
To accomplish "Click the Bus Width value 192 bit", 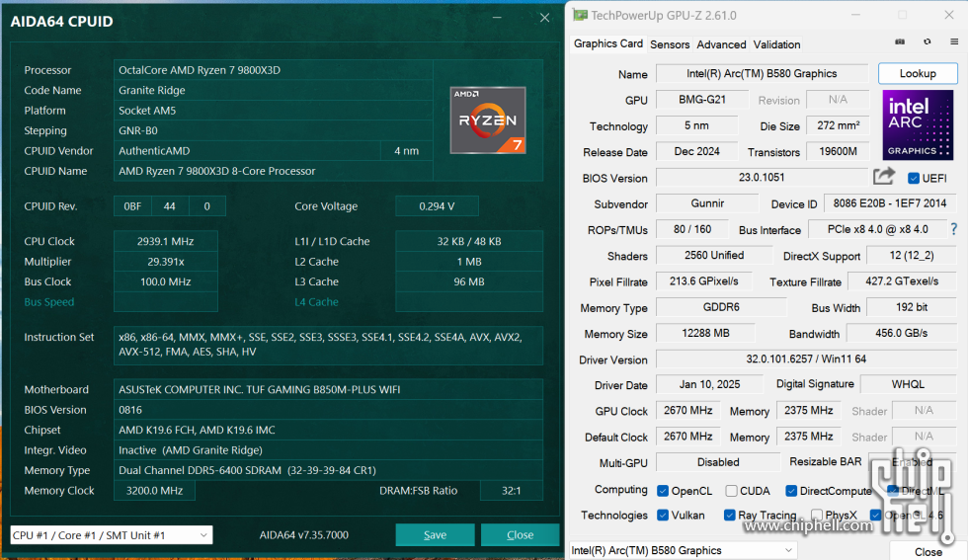I will click(x=912, y=307).
